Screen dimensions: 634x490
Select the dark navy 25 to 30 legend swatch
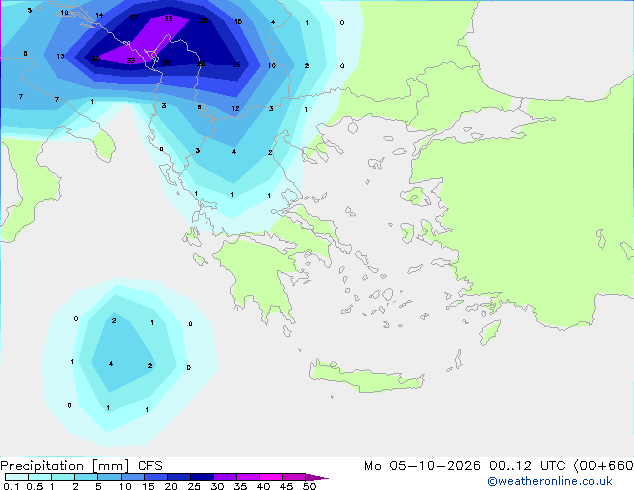click(x=202, y=477)
